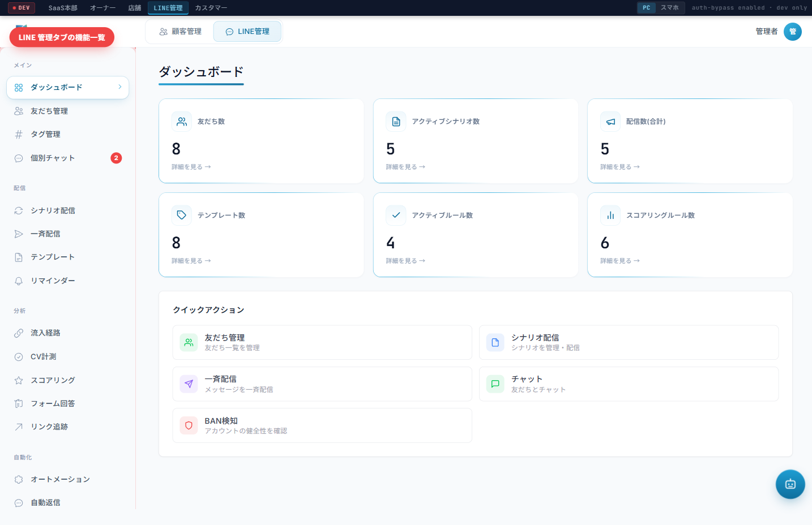Screen dimensions: 812x525
Task: Click the chat bubble icon beside 個別チャット
Action: (x=19, y=158)
